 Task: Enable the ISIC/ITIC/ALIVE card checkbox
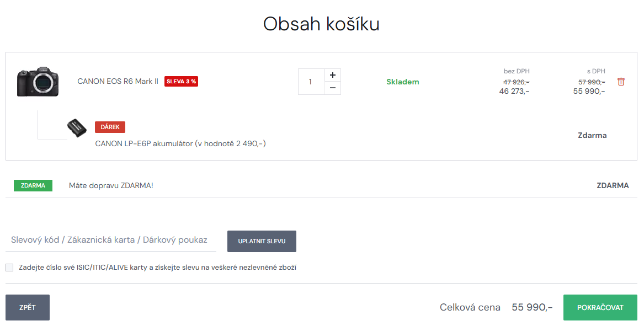point(9,268)
